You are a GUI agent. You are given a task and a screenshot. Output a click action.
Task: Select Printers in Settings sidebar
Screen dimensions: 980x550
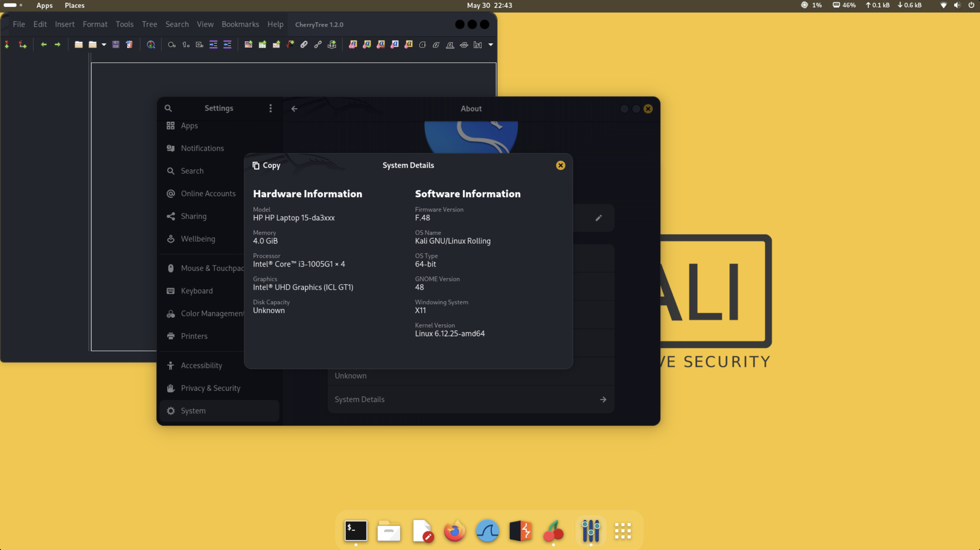click(x=219, y=336)
